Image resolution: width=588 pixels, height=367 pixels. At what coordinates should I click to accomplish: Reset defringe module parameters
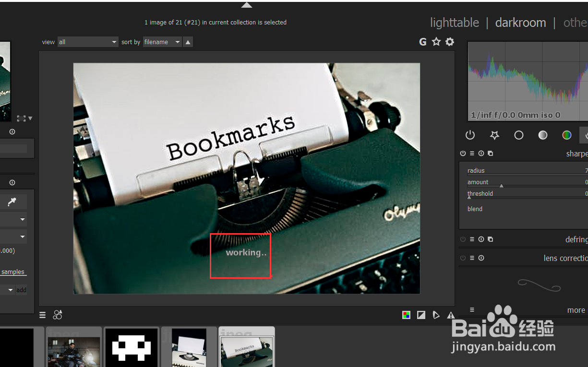tap(481, 239)
